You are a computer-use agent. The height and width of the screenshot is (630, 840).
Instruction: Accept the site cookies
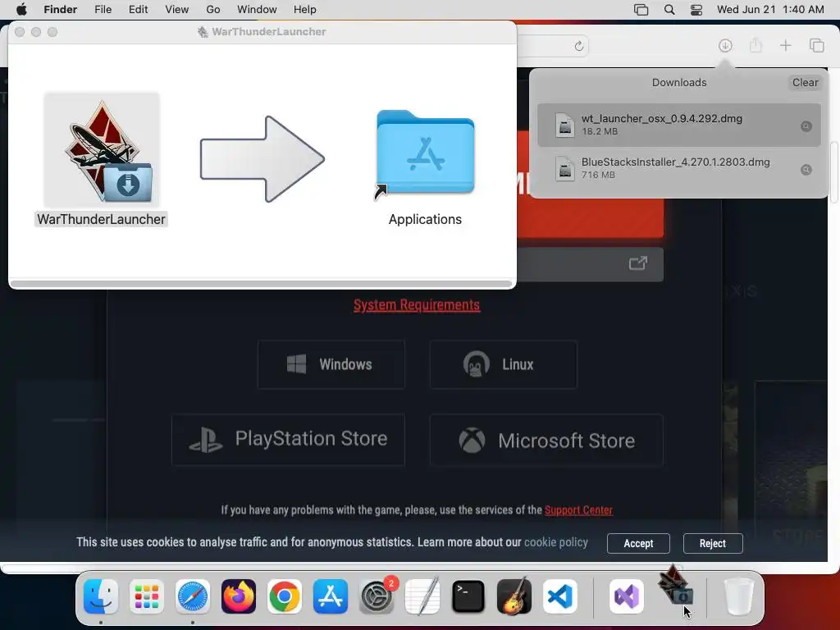tap(638, 543)
